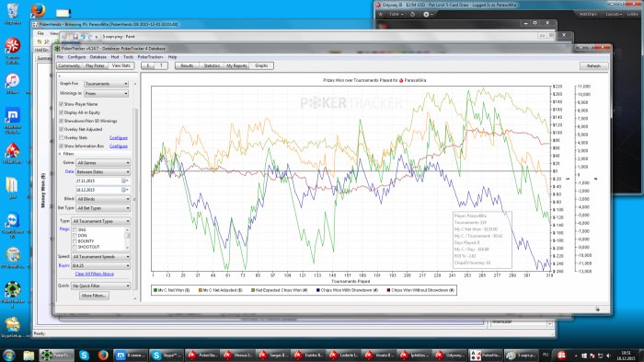Screen dimensions: 644x362
Task: Open the No Quick Filter dropdown
Action: pos(100,286)
